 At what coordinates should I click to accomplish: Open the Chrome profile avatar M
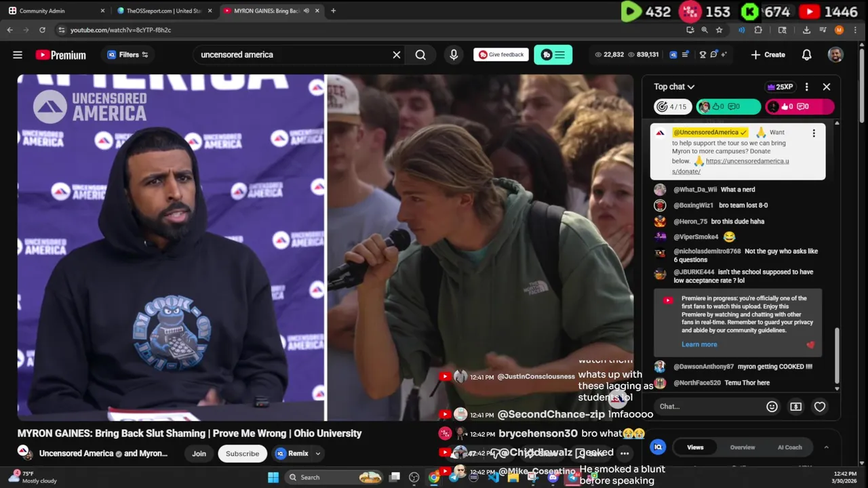839,30
